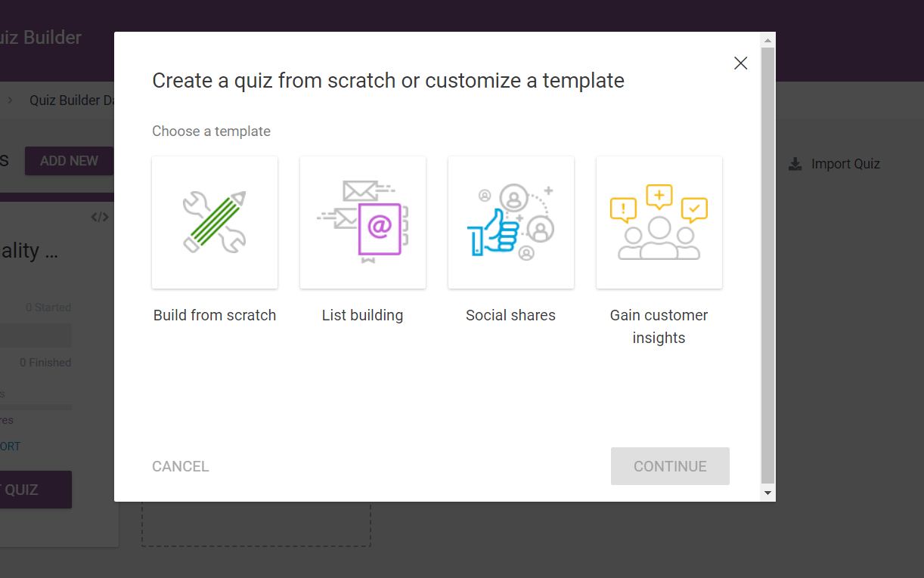Click the dialog's vertical scrollbar thumb

[768, 264]
